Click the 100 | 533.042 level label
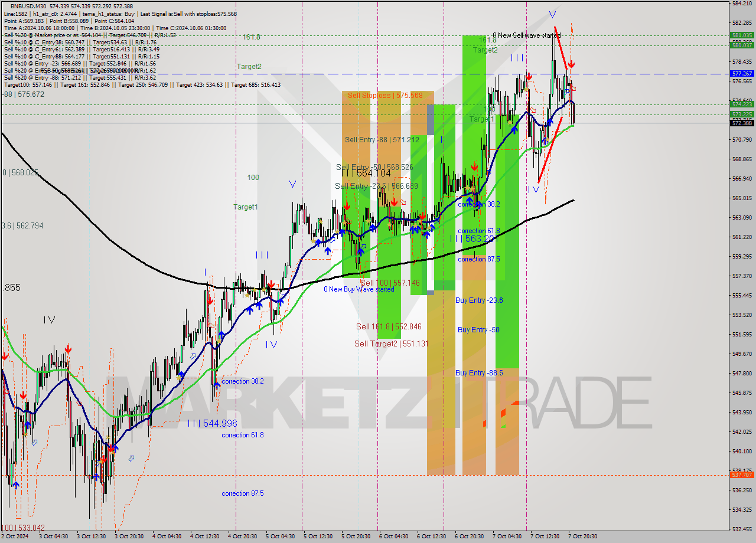The height and width of the screenshot is (543, 756). point(23,528)
